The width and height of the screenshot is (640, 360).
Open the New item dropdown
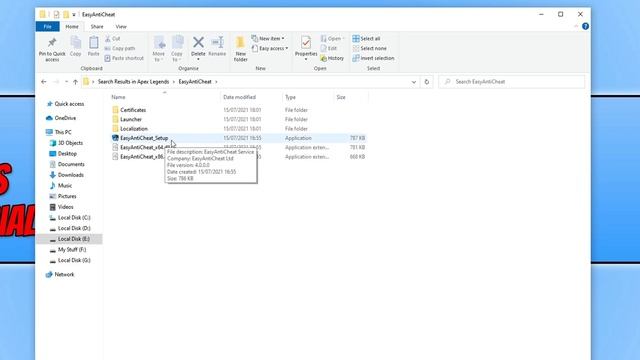click(268, 38)
